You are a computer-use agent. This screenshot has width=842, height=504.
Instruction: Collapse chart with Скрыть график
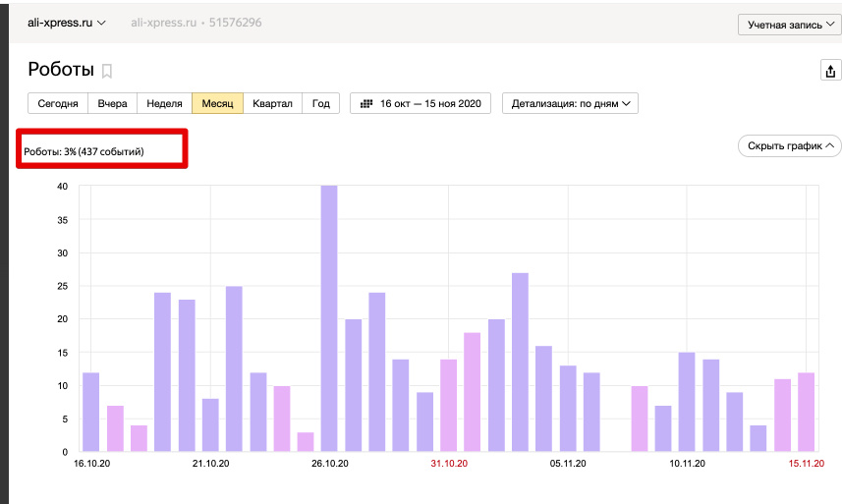789,146
